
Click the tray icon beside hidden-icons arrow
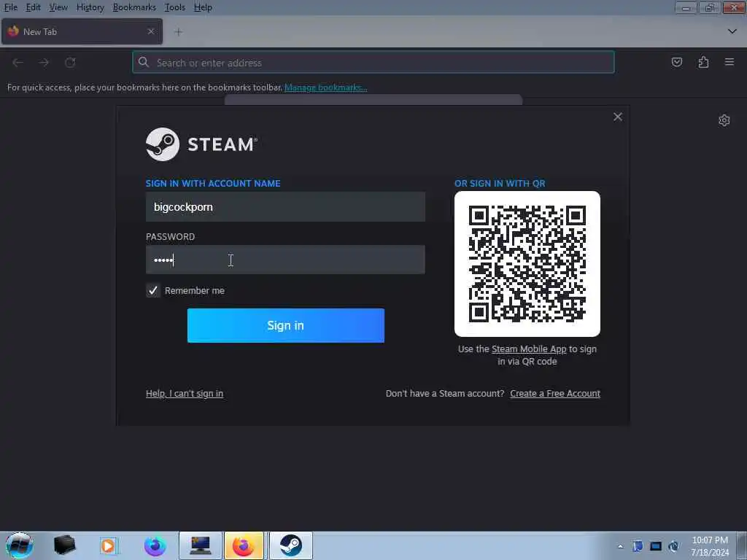click(x=638, y=546)
